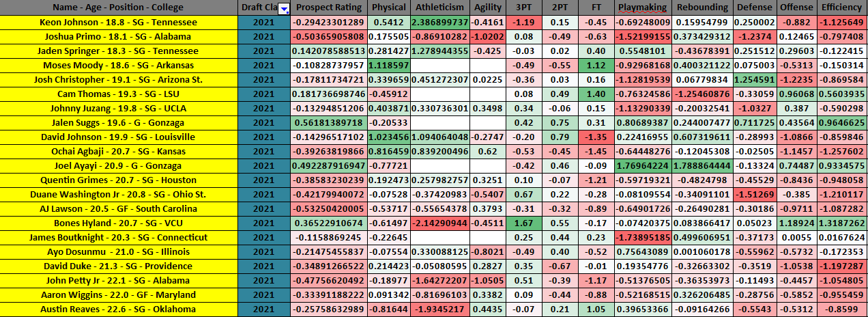This screenshot has height=317, width=868.
Task: Click the Johnny Juzang - UCLA name cell
Action: [120, 109]
